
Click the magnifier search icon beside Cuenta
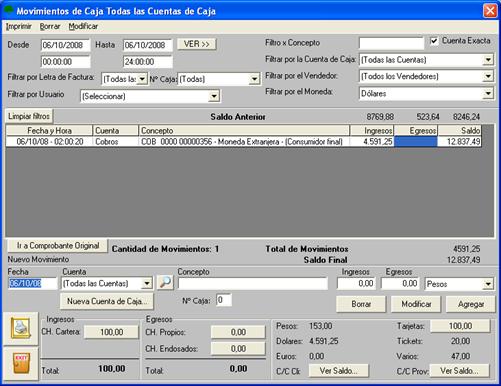pos(165,283)
